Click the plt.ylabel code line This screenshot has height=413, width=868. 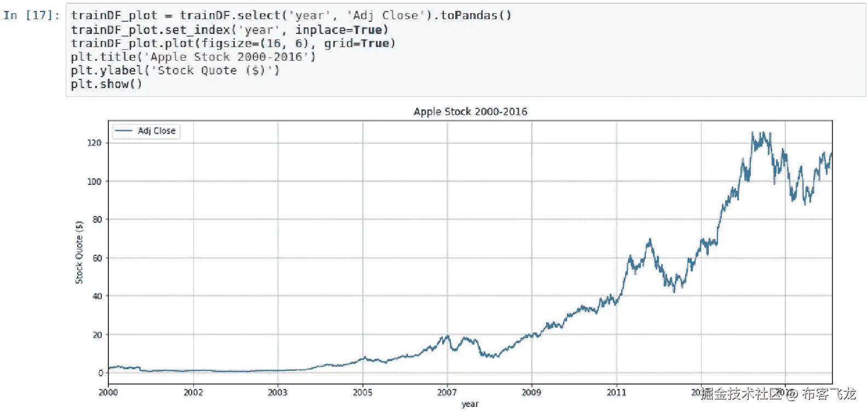(175, 71)
